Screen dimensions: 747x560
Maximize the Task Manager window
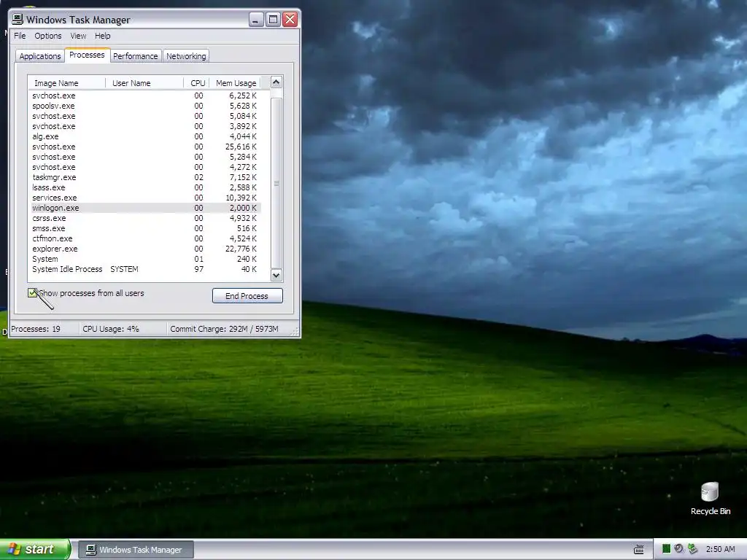273,20
